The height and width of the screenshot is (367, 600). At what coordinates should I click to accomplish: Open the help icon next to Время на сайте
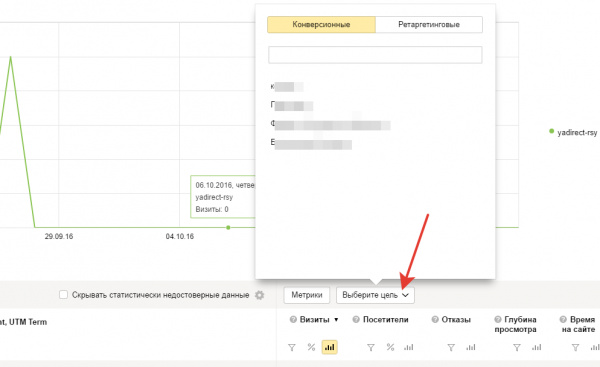563,320
